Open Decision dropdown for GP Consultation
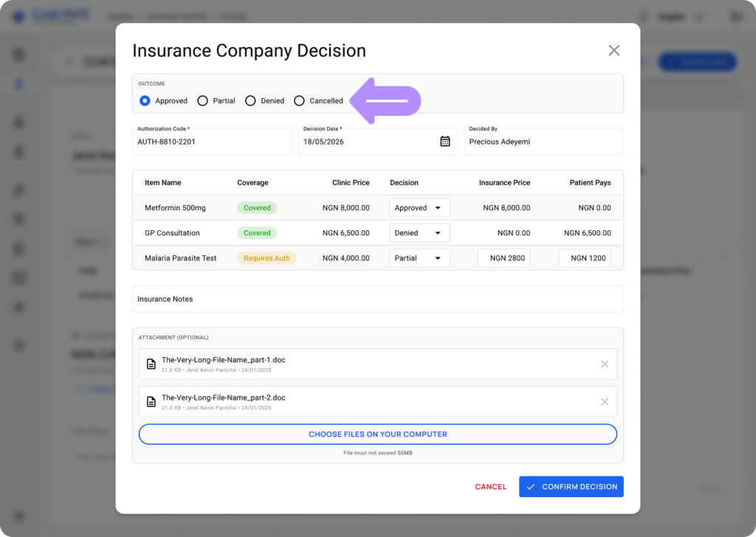Viewport: 756px width, 537px height. pyautogui.click(x=419, y=232)
